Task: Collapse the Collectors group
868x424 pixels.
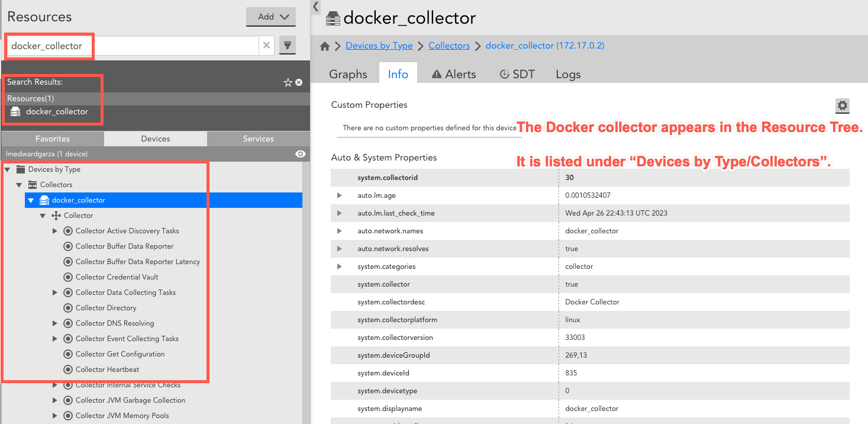Action: (19, 185)
